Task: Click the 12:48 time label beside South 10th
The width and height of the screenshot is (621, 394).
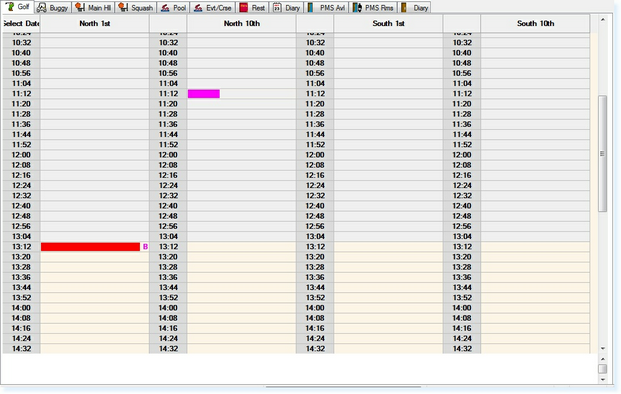Action: coord(462,216)
